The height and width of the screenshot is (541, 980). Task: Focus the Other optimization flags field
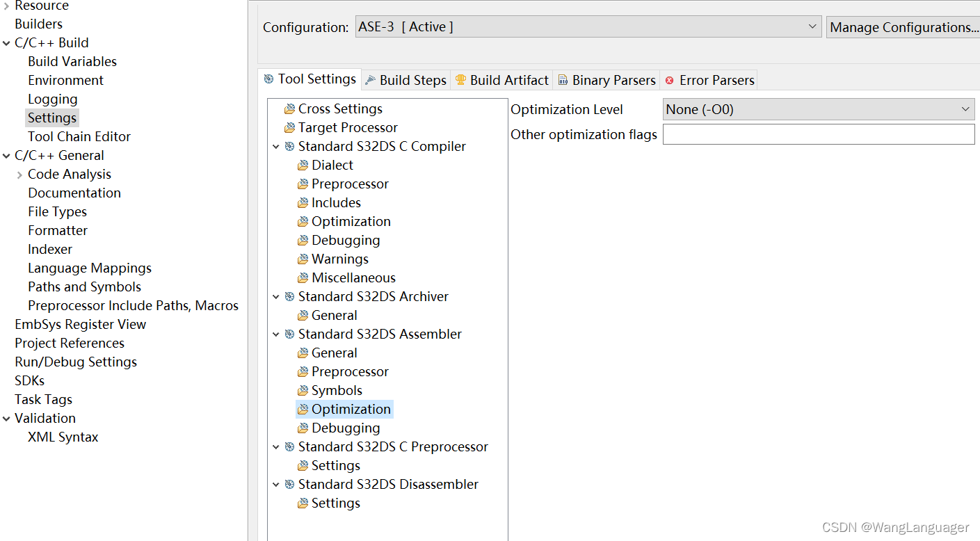tap(819, 134)
